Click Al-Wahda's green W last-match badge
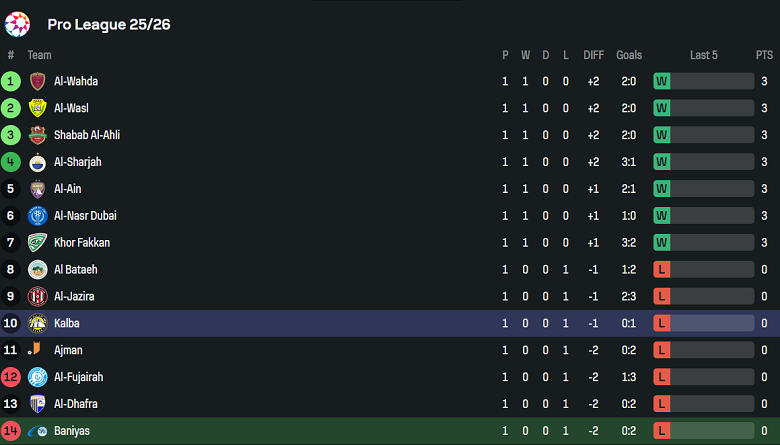 (662, 82)
